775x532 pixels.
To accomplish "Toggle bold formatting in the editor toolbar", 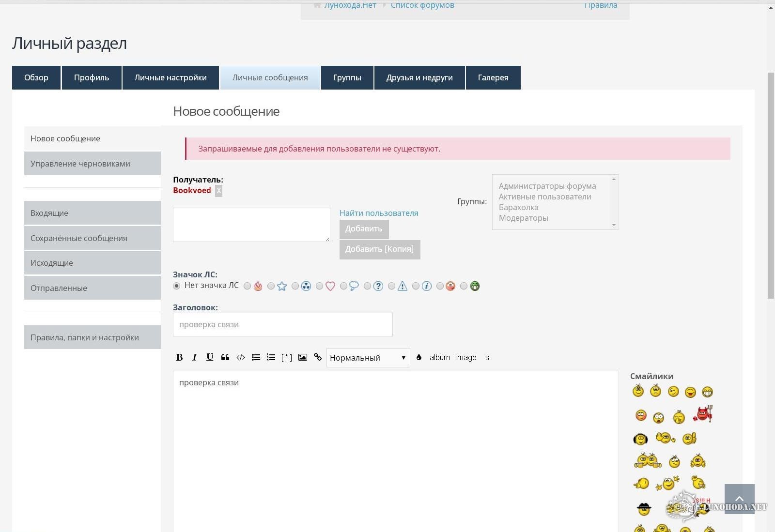I will (x=179, y=357).
